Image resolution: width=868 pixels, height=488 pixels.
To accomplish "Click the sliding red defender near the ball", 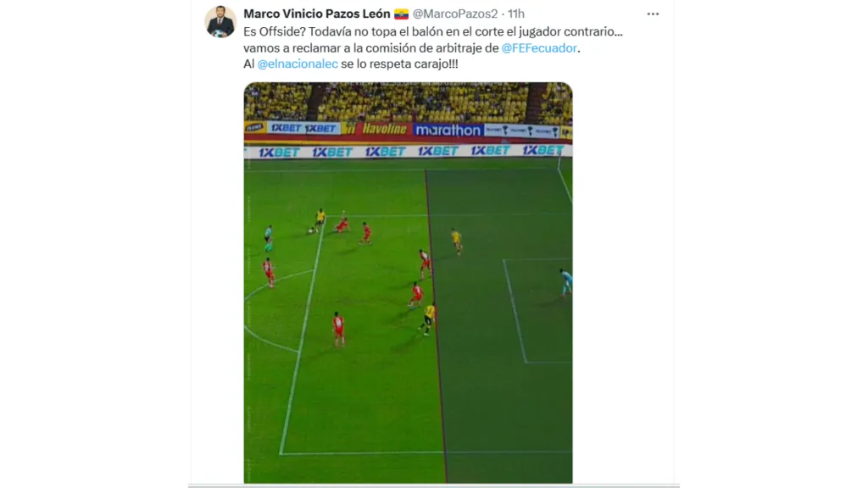I will 342,224.
